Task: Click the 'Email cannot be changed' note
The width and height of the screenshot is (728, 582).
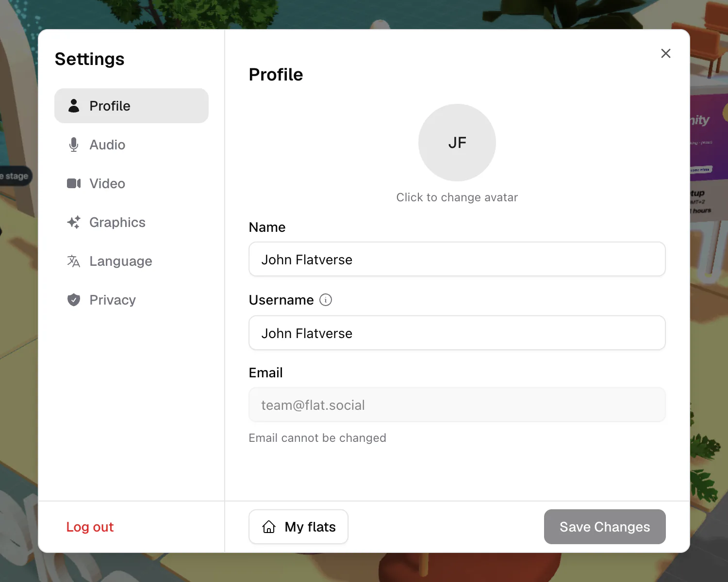Action: pyautogui.click(x=317, y=438)
